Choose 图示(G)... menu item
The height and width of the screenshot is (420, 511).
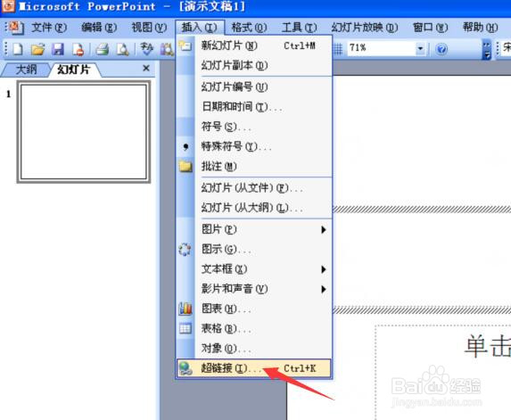(x=254, y=250)
